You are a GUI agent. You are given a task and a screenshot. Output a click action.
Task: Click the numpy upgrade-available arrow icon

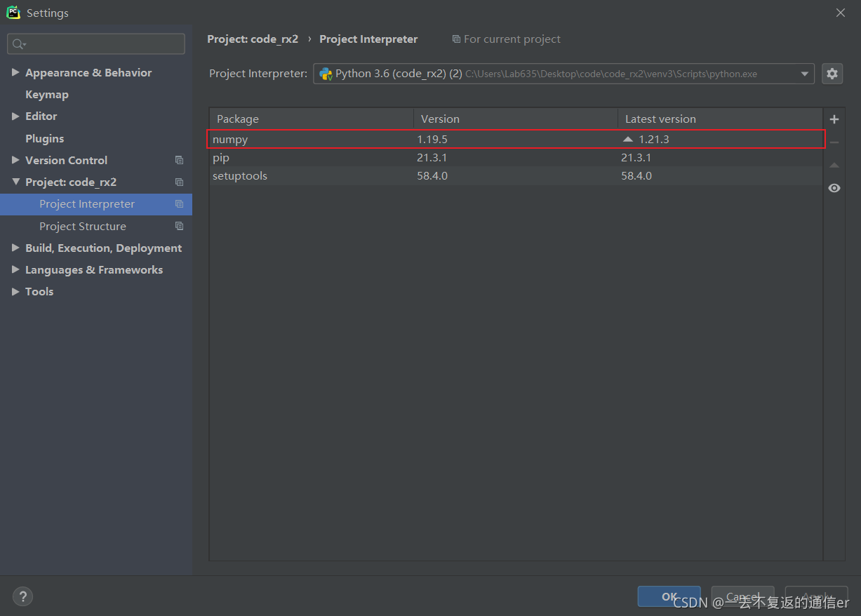[628, 139]
